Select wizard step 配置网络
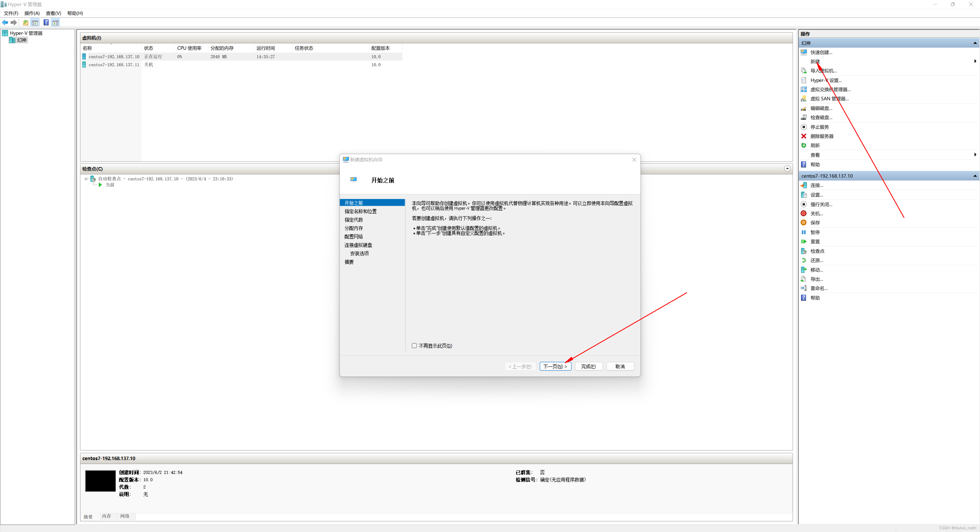This screenshot has height=532, width=980. tap(353, 237)
